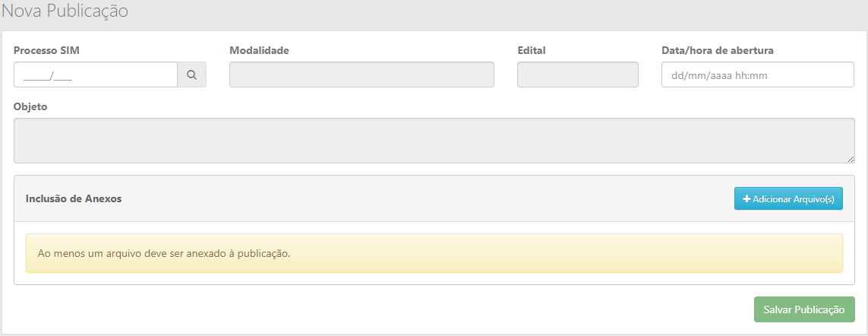Viewport: 868px width, 336px height.
Task: Focus the Data/hora de abertura input
Action: point(757,75)
